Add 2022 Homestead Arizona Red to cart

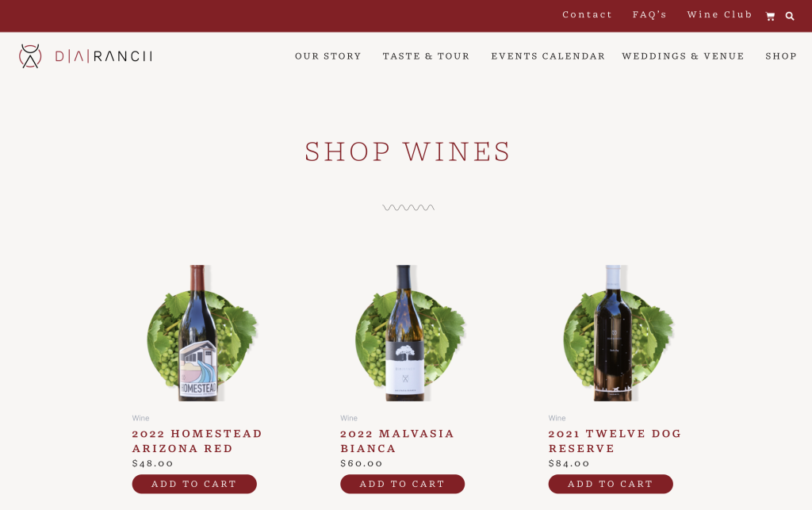(x=194, y=484)
